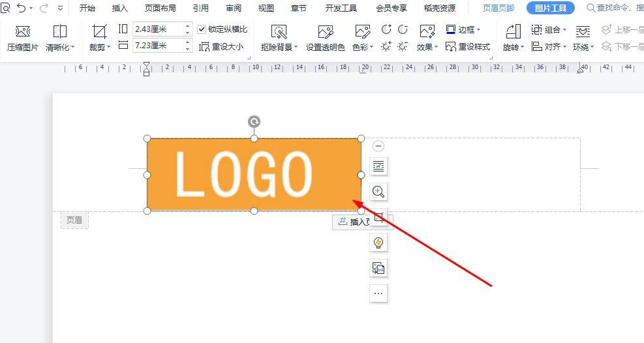The height and width of the screenshot is (343, 644).
Task: Click the Reset Size (重设大小) button
Action: click(221, 46)
